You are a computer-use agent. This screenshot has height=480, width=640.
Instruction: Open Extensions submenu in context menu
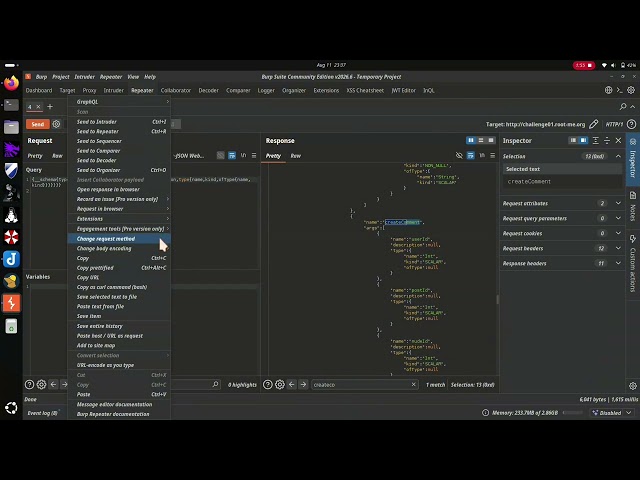coord(119,219)
